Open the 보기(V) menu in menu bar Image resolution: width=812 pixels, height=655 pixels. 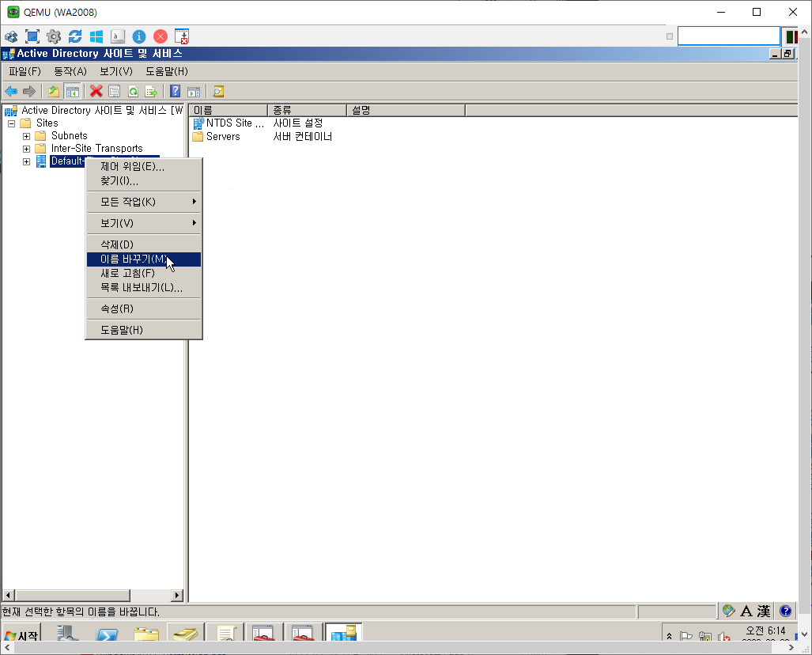[116, 71]
